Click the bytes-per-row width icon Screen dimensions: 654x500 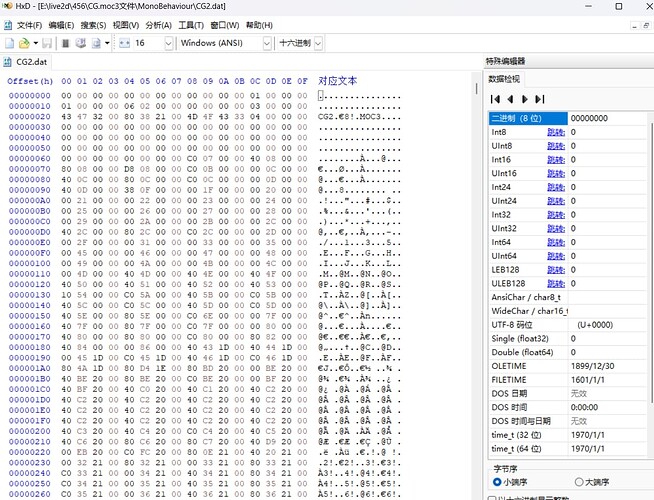point(124,43)
